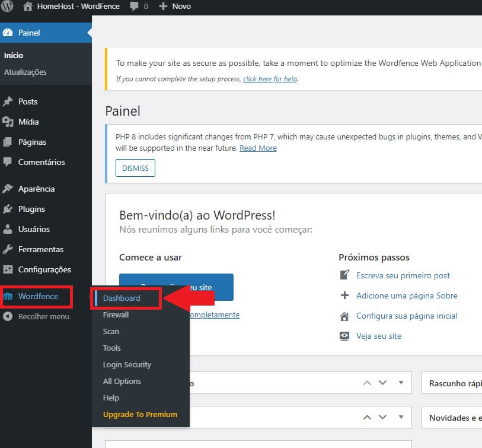This screenshot has width=482, height=448.
Task: Open Usuários menu via user icon
Action: (8, 229)
